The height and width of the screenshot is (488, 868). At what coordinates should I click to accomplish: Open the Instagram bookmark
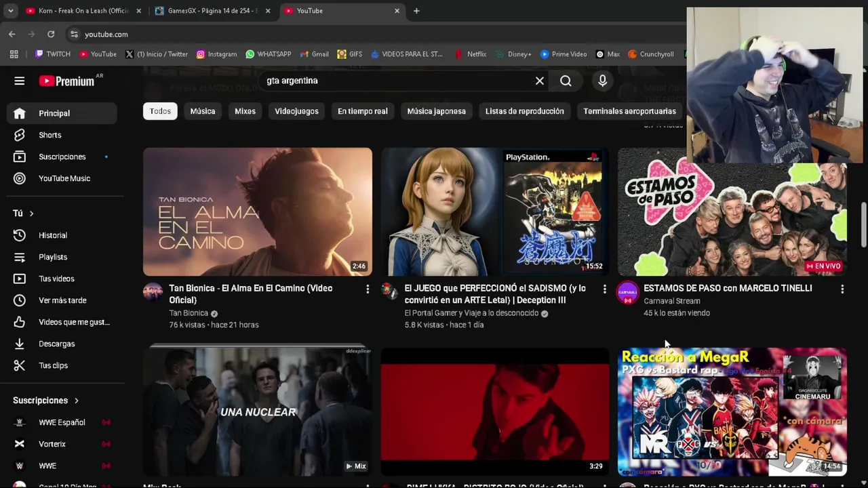[x=216, y=54]
